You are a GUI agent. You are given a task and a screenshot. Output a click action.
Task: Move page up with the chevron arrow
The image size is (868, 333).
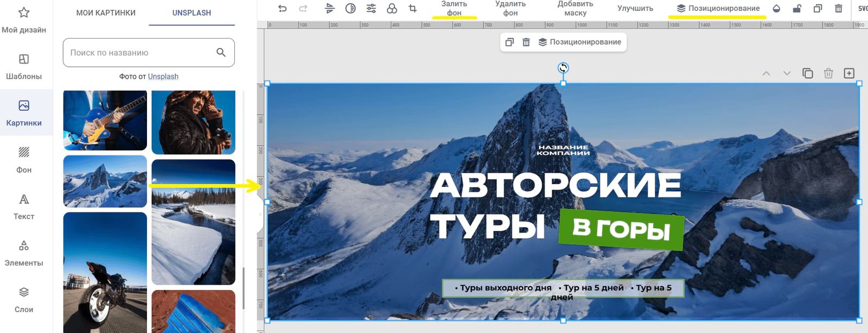tap(766, 73)
